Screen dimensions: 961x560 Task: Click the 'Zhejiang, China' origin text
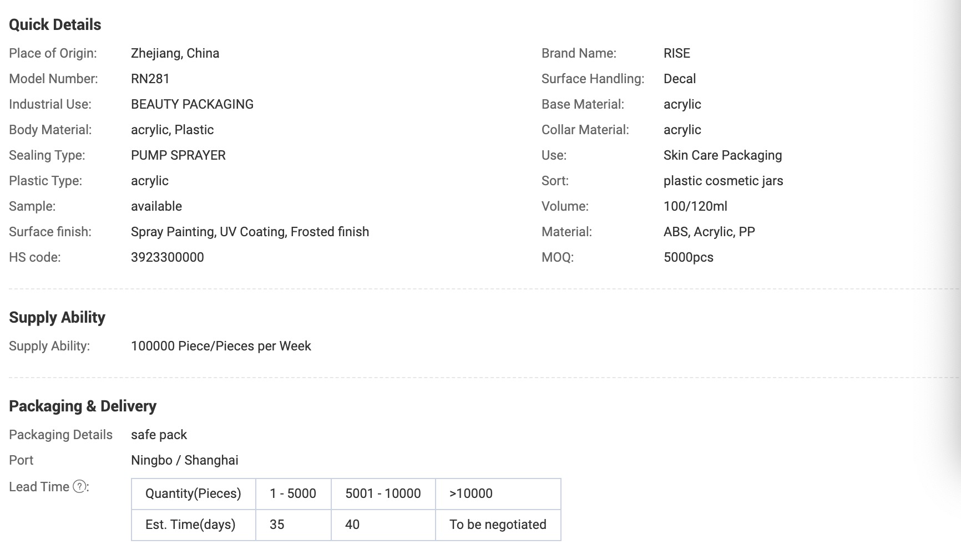[175, 53]
